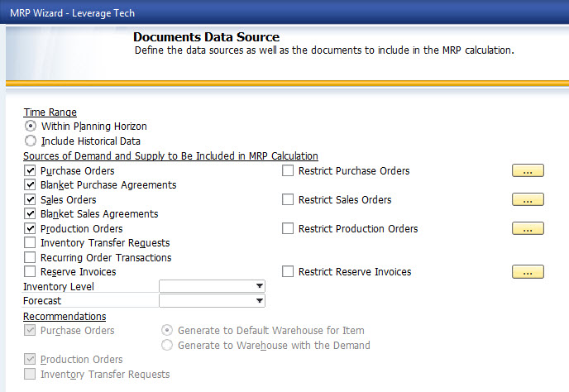Image resolution: width=569 pixels, height=392 pixels.
Task: Click ellipsis button for Restrict Reserve Invoices
Action: coord(528,272)
